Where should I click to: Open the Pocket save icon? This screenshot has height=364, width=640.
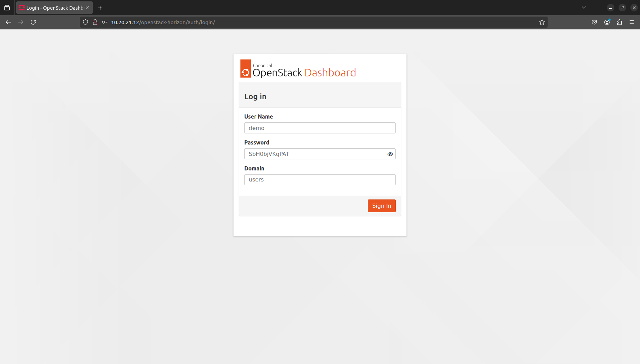[594, 22]
